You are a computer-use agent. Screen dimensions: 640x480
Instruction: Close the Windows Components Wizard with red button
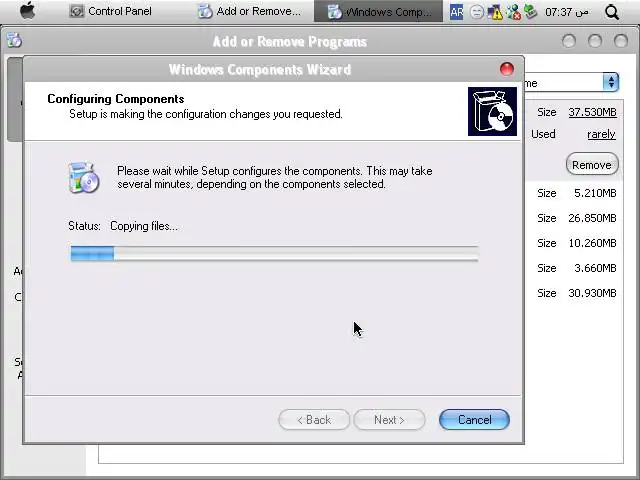[507, 69]
